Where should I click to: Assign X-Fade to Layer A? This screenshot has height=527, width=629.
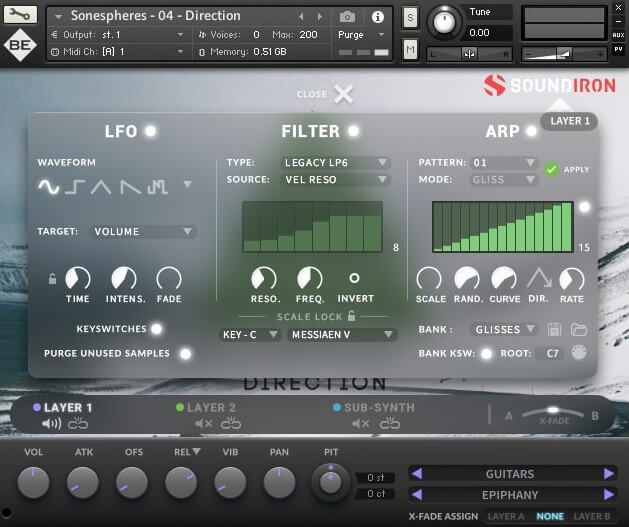pos(506,516)
